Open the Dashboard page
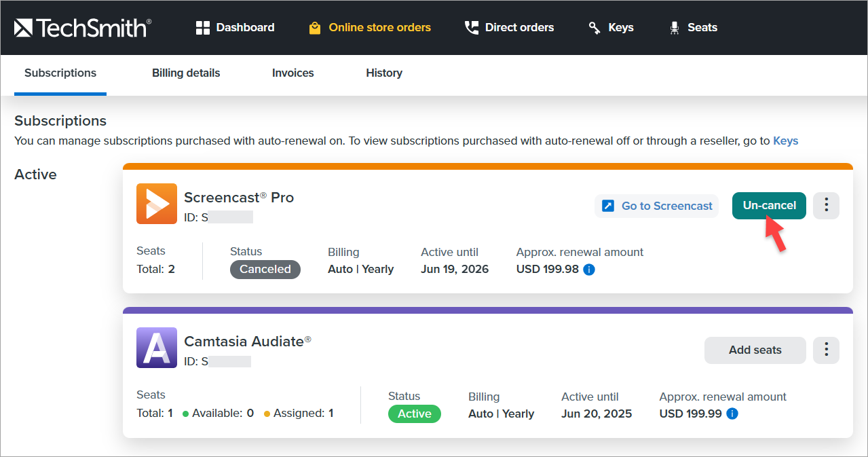The height and width of the screenshot is (457, 868). [235, 28]
